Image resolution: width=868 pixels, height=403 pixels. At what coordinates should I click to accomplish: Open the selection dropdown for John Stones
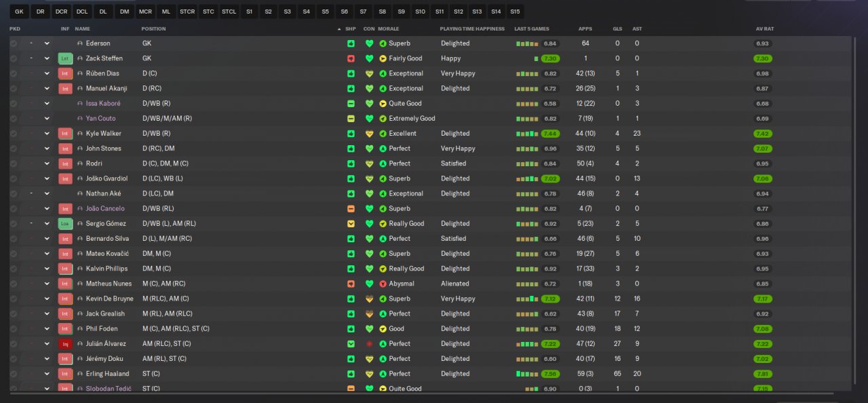[x=47, y=149]
